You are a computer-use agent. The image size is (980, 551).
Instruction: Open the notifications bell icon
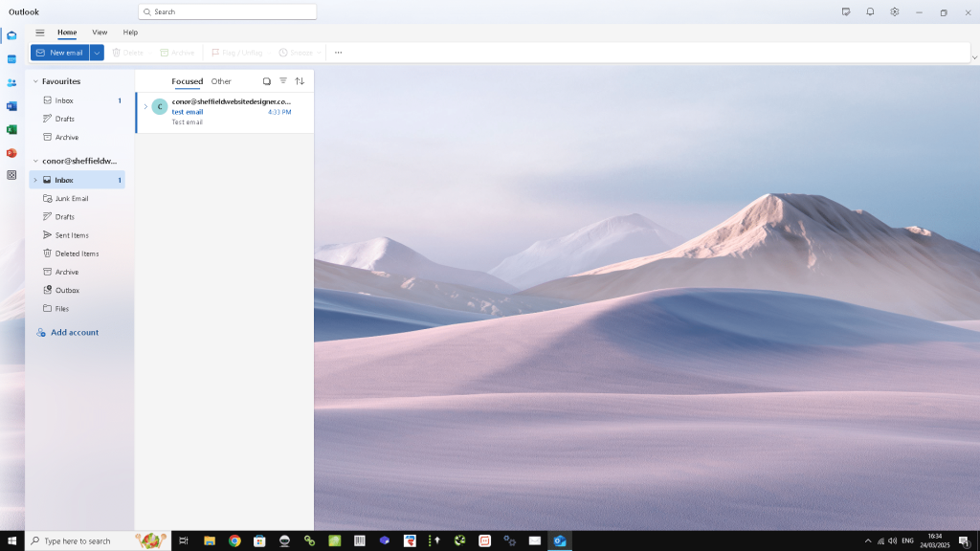(870, 11)
